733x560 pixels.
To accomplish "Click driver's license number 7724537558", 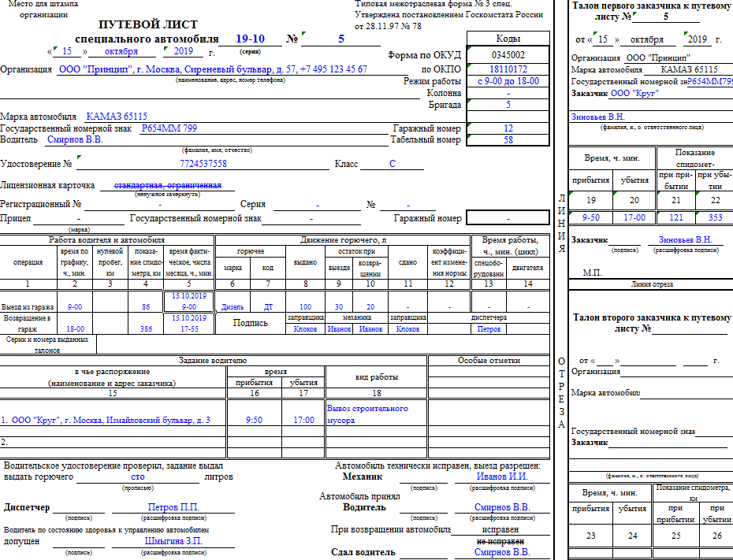I will pos(203,164).
